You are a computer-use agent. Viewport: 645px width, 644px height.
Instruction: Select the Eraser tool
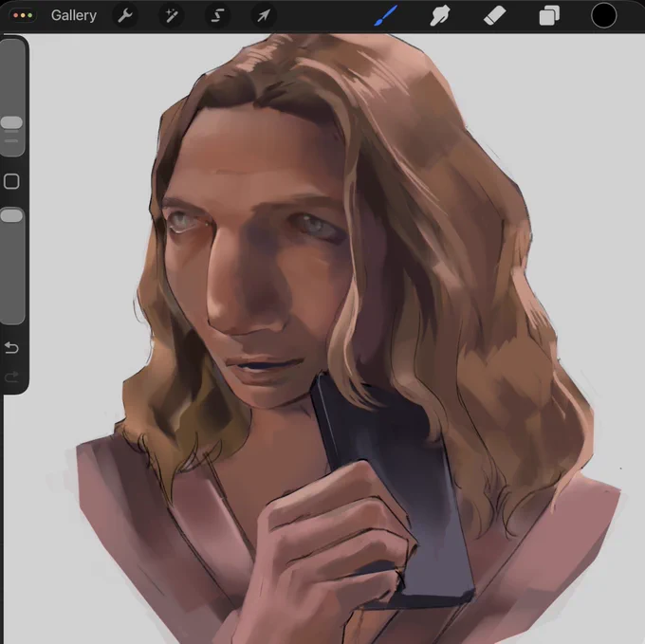pos(494,16)
